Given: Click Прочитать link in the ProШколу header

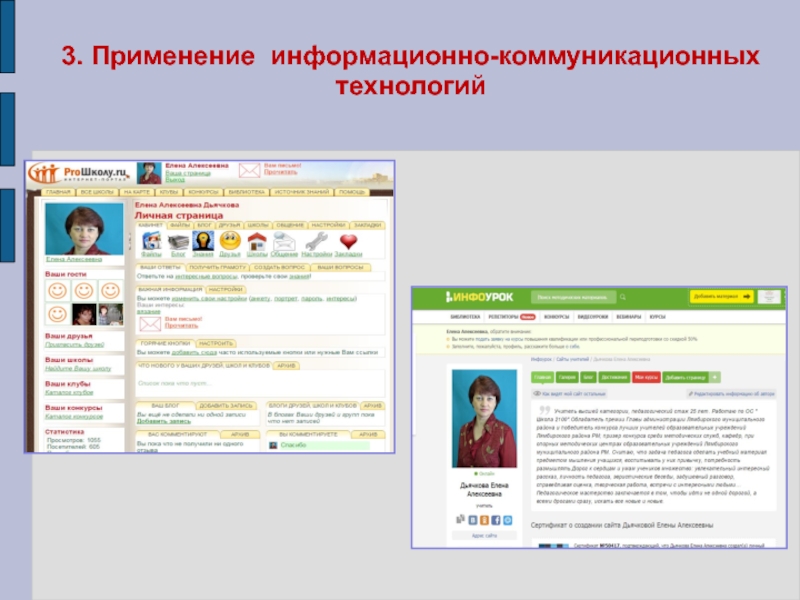Looking at the screenshot, I should [x=280, y=172].
